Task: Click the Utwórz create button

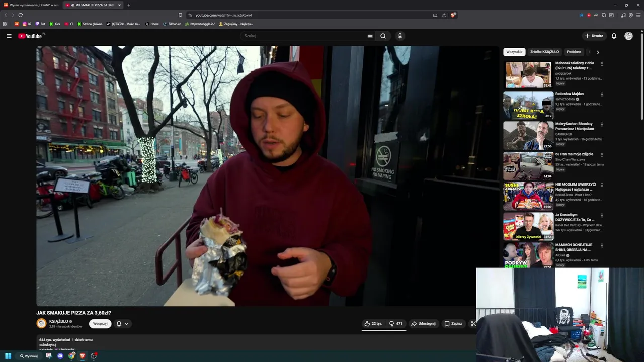Action: [x=594, y=36]
